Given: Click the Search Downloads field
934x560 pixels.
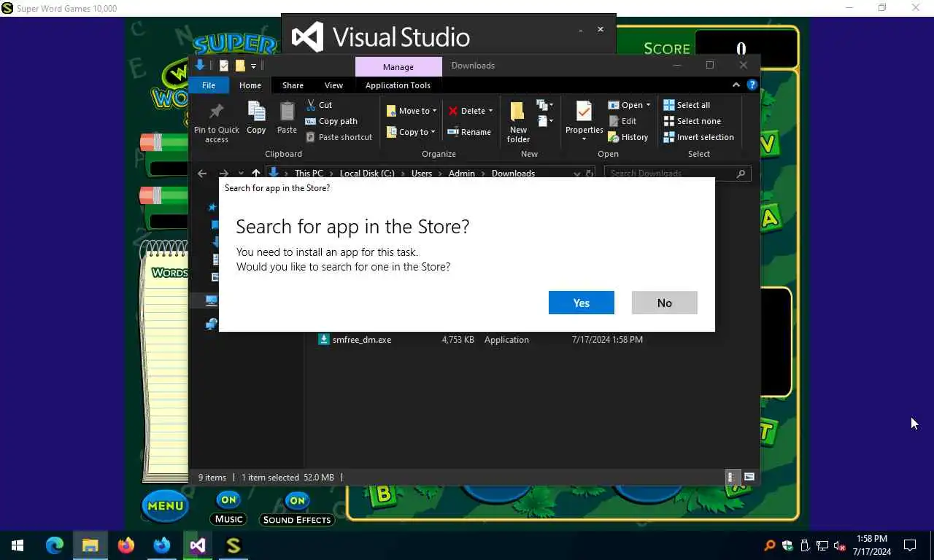Looking at the screenshot, I should coord(677,174).
